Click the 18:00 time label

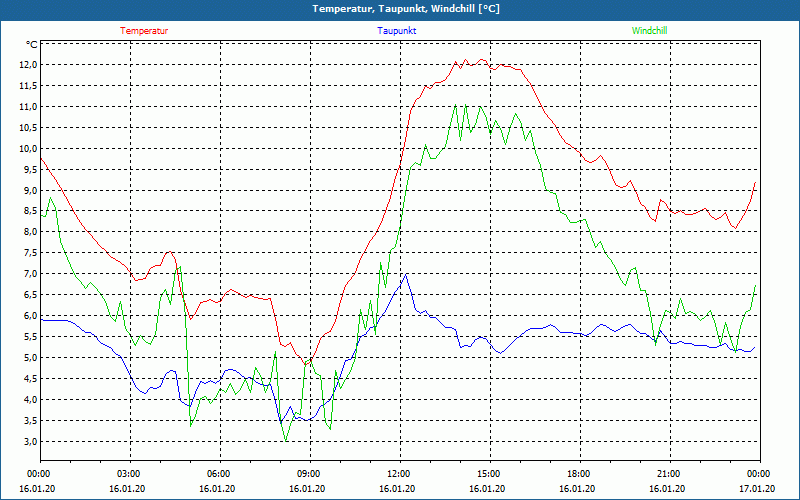tap(579, 474)
